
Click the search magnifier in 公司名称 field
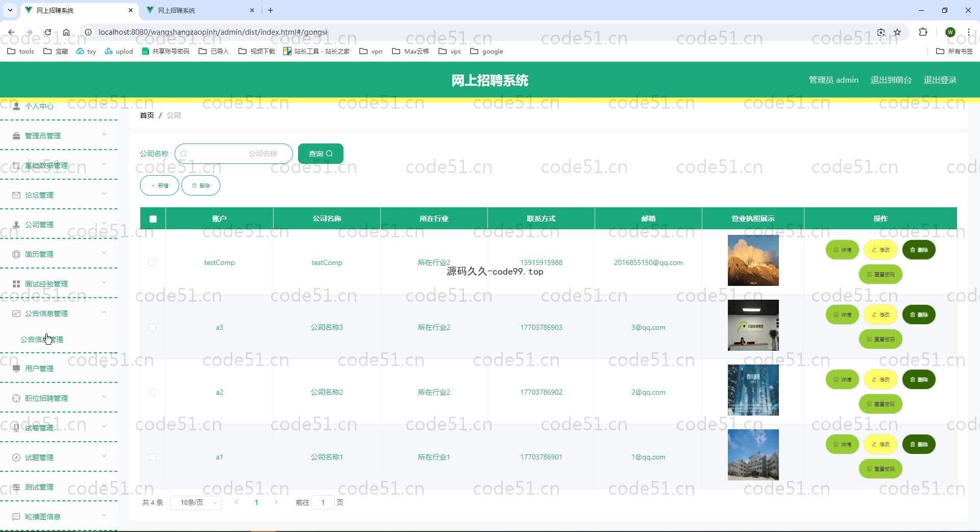(x=184, y=154)
